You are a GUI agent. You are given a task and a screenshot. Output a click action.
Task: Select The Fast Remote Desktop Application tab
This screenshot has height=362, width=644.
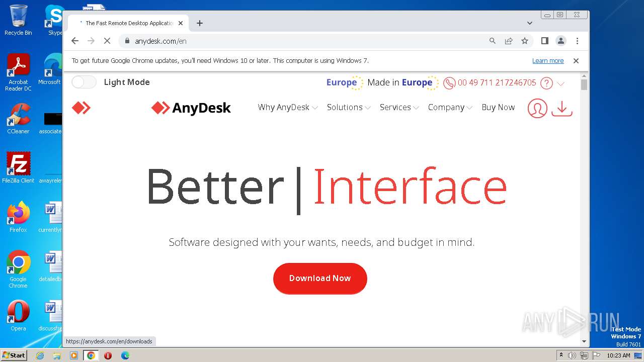coord(129,23)
